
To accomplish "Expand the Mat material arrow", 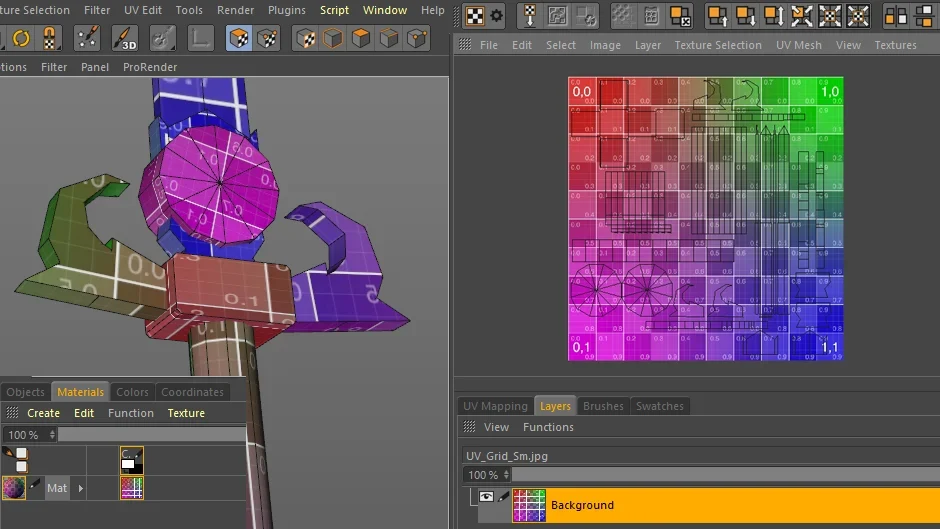I will click(x=80, y=488).
